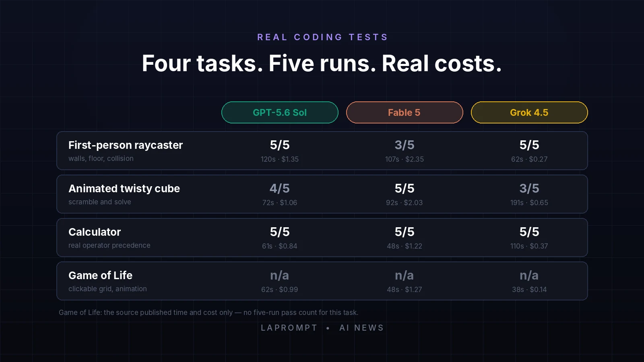The width and height of the screenshot is (644, 362).
Task: Click the AI NEWS footer label
Action: tap(361, 328)
